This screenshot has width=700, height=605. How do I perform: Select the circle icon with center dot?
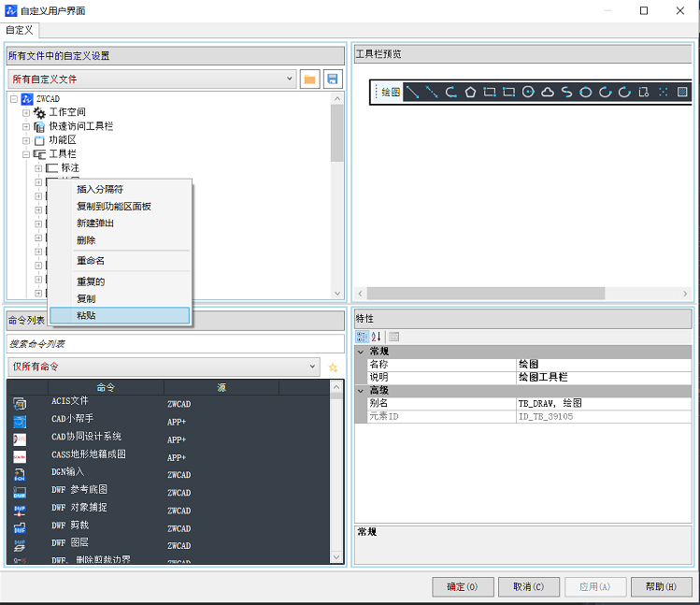pyautogui.click(x=528, y=92)
